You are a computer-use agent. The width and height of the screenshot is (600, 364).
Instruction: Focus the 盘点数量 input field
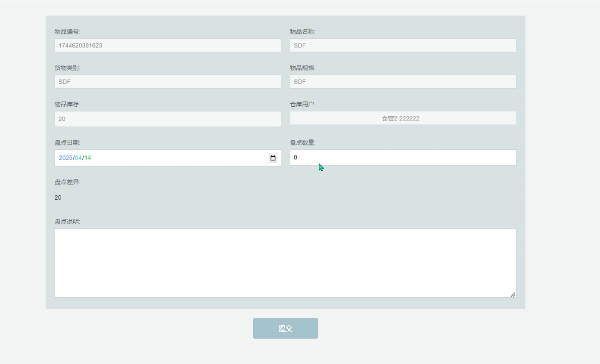(x=403, y=157)
